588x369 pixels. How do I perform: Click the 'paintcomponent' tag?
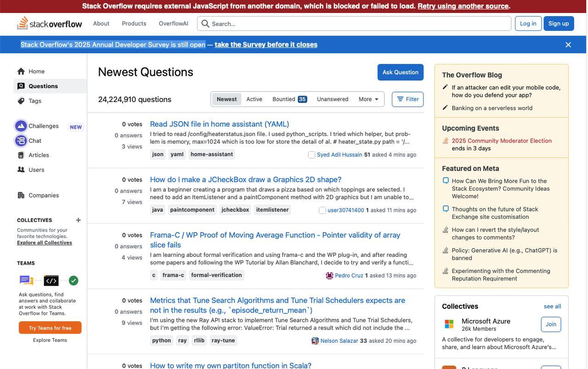[192, 210]
